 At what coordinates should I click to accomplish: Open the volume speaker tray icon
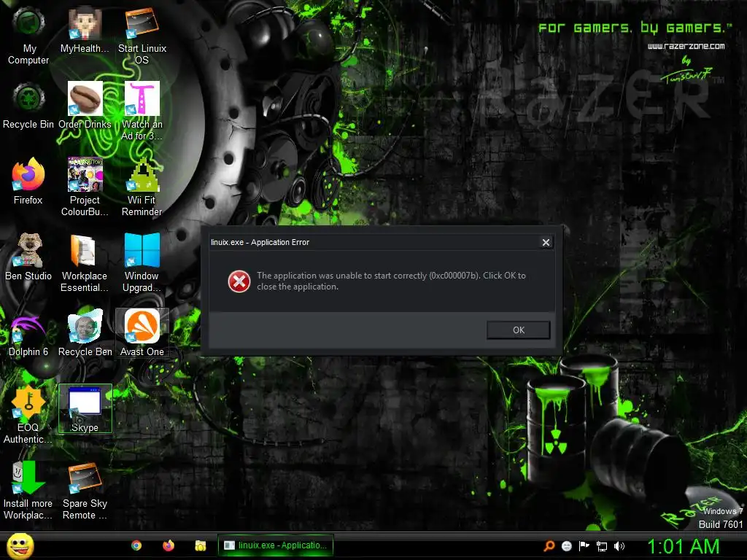619,546
